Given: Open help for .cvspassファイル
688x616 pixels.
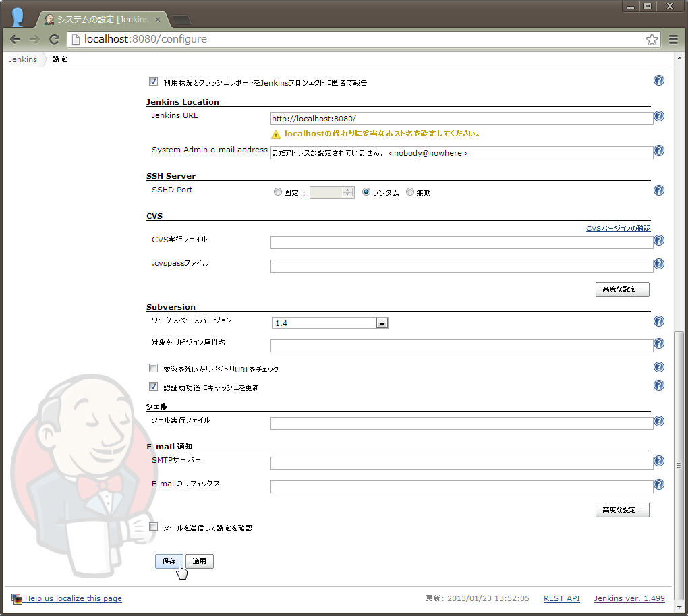Looking at the screenshot, I should click(x=658, y=264).
